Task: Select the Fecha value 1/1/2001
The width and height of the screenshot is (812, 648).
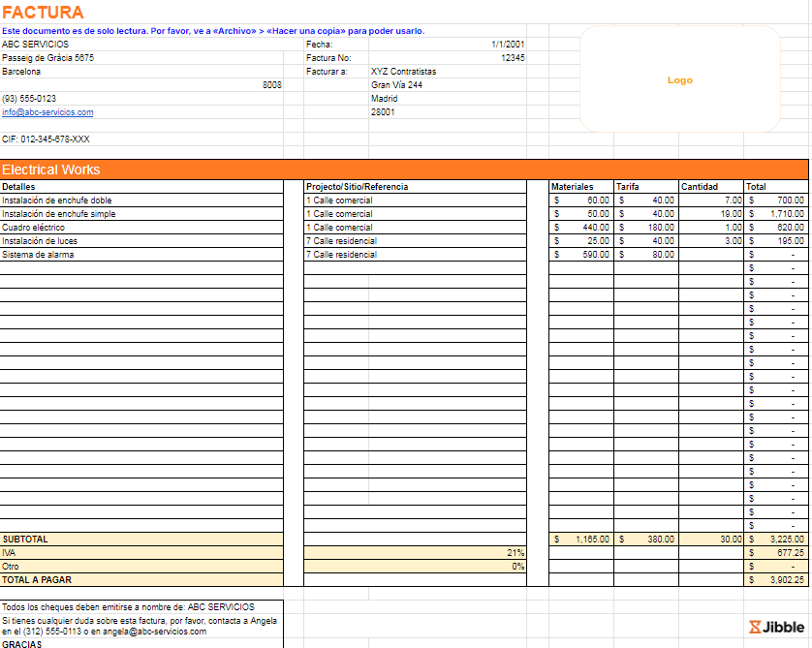Action: click(x=508, y=45)
